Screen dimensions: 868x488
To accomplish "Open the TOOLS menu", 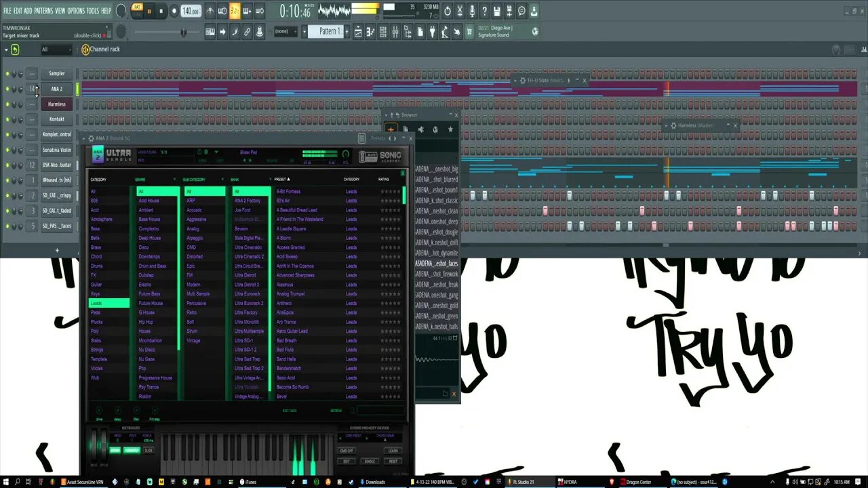I will pos(92,11).
